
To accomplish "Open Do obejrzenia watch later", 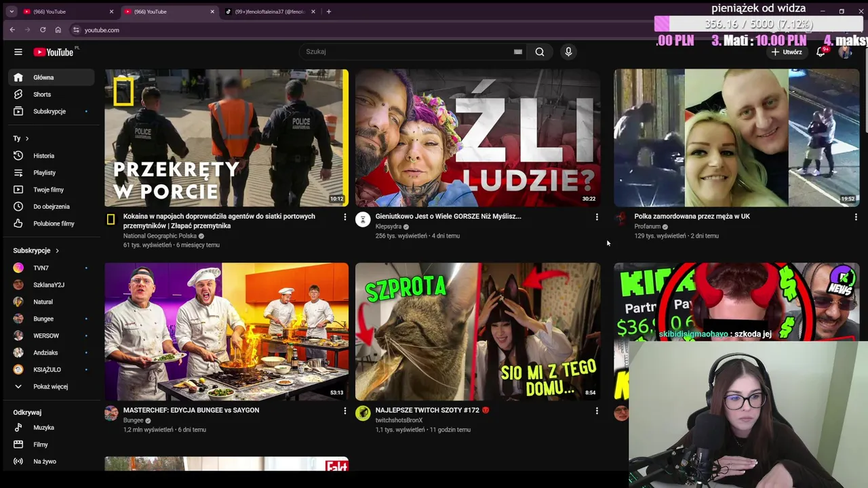I will click(52, 207).
